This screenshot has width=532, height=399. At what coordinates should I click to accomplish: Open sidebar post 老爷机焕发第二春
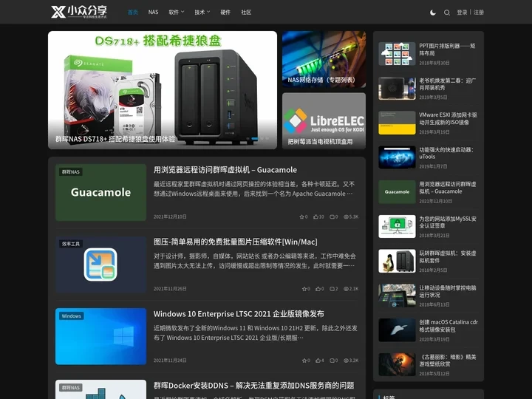[x=447, y=83]
